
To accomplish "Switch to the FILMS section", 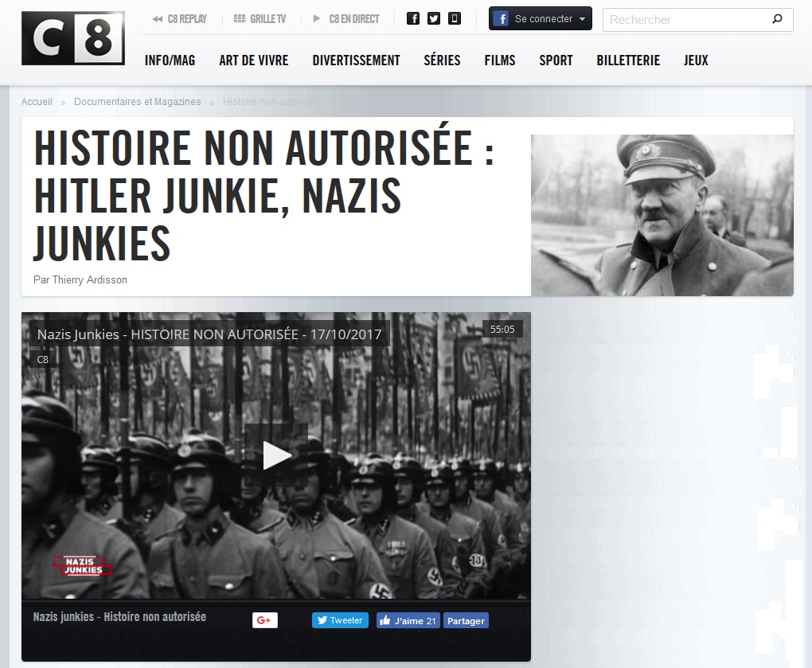I will tap(499, 60).
